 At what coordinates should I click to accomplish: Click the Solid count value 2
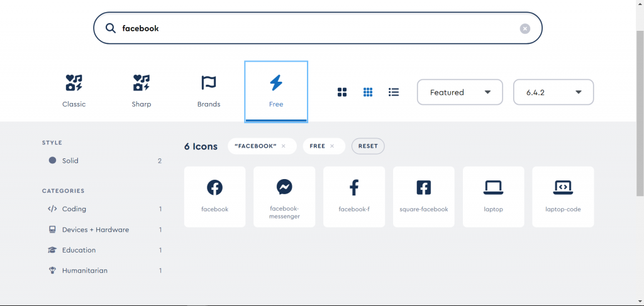[x=160, y=161]
